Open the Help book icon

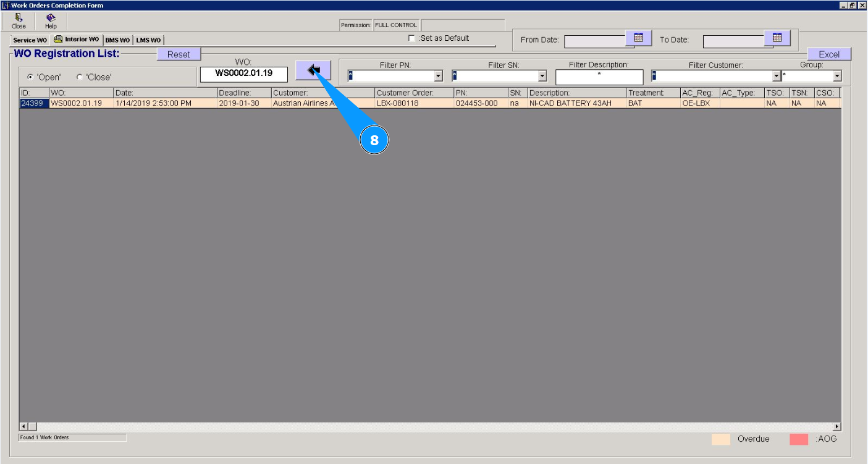point(51,21)
